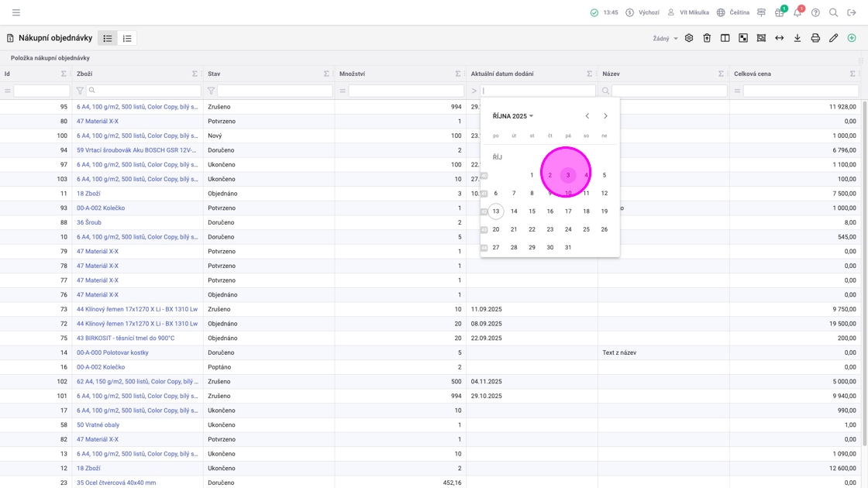
Task: Change the equals operator for Id filter
Action: [8, 91]
